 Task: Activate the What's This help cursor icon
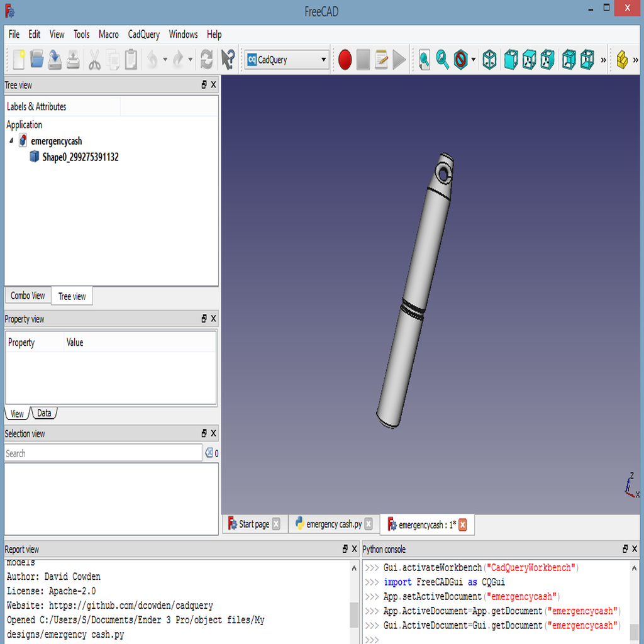[228, 60]
